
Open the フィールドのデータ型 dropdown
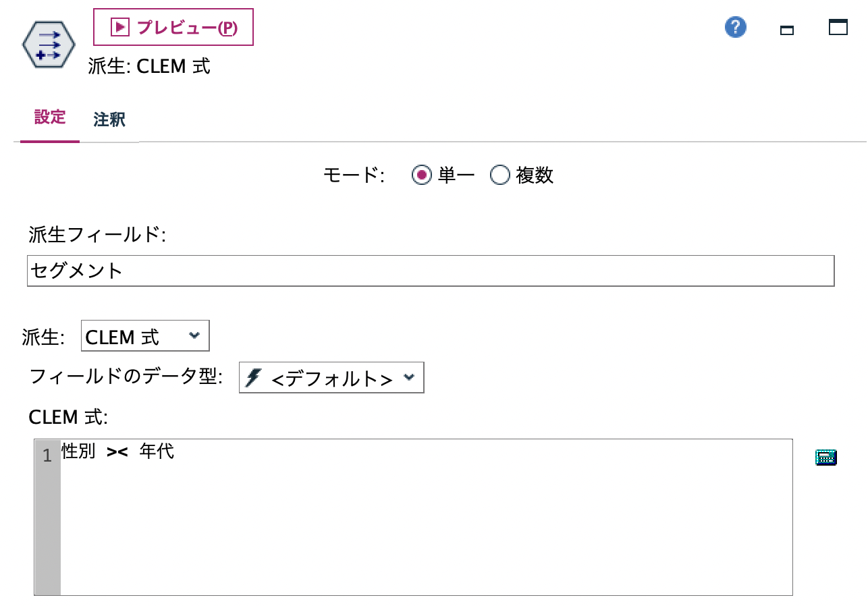coord(331,378)
